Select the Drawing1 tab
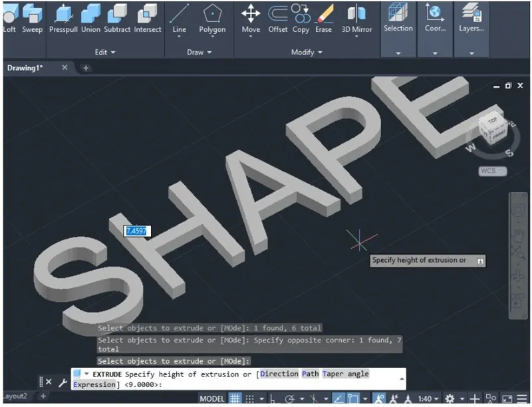 pyautogui.click(x=27, y=67)
